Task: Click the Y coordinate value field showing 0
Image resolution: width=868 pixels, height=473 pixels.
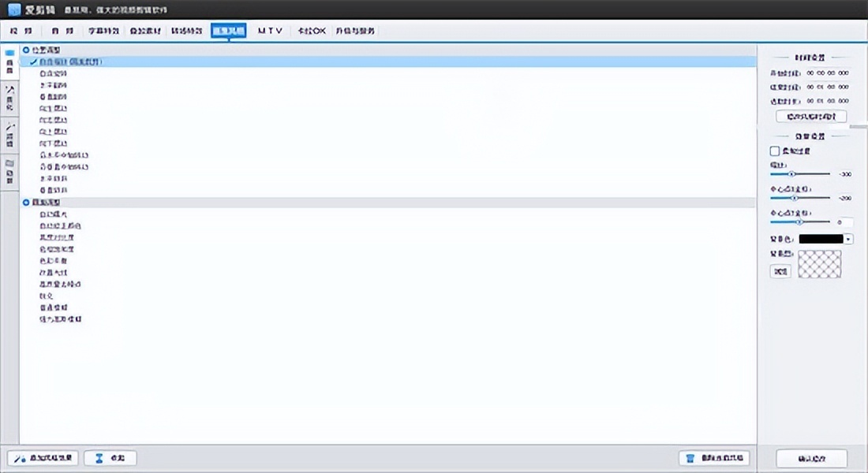Action: pyautogui.click(x=844, y=222)
